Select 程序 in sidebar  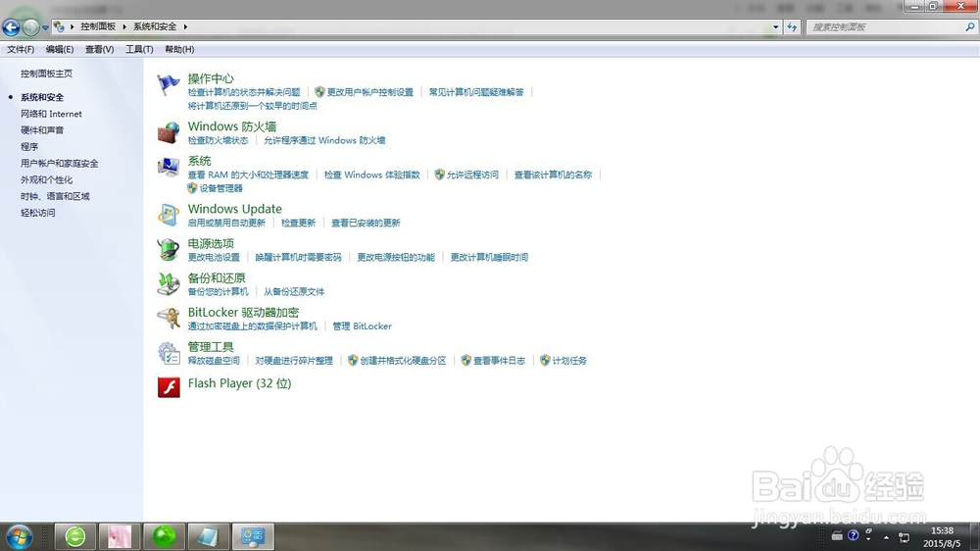click(x=29, y=146)
